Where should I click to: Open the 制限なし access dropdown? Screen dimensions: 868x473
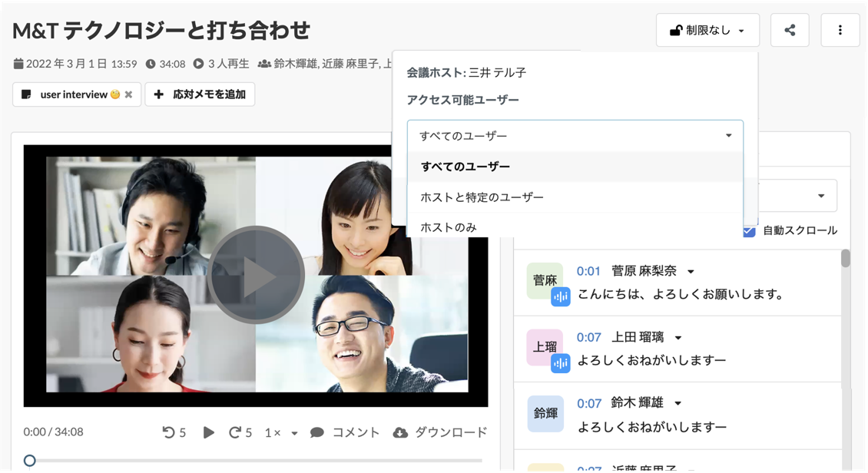point(707,31)
